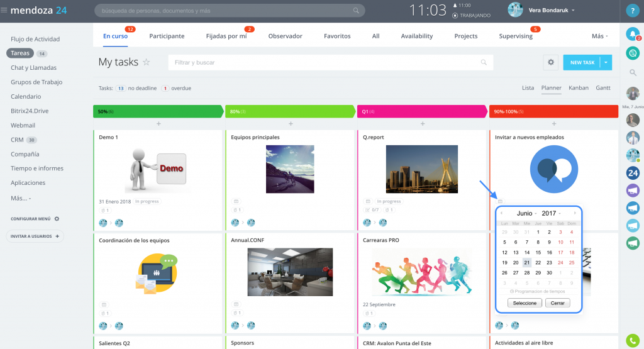Click the deadline calendar icon on Equipos principales
The height and width of the screenshot is (349, 644).
click(x=236, y=201)
